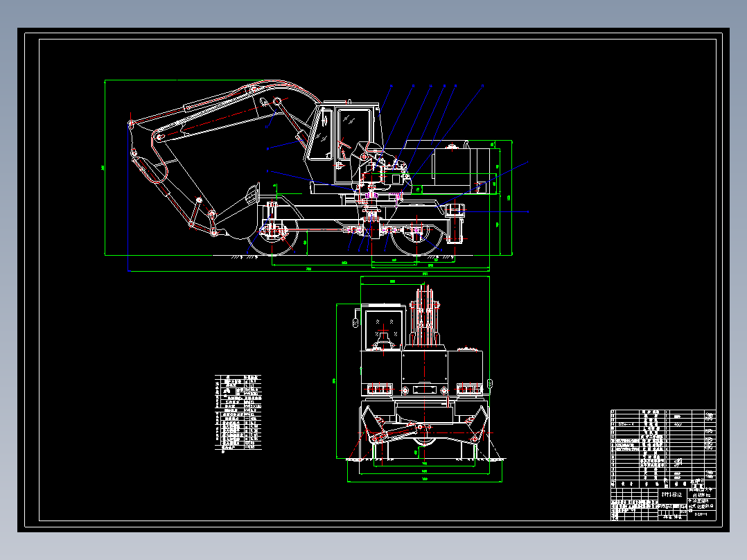Click the technical specification table
This screenshot has height=560, width=747.
[238, 413]
